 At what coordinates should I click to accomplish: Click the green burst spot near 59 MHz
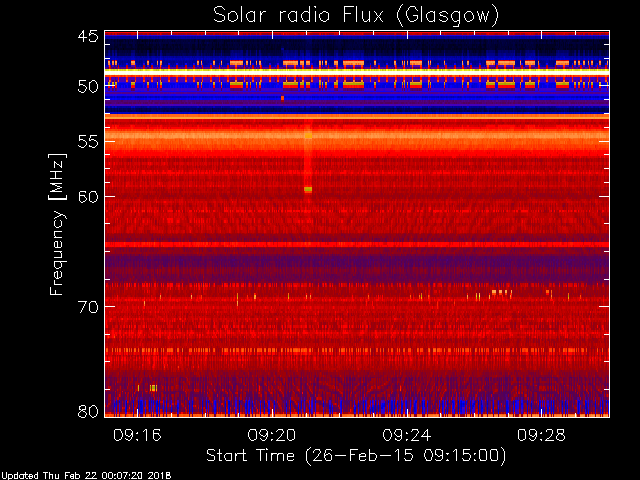click(308, 189)
